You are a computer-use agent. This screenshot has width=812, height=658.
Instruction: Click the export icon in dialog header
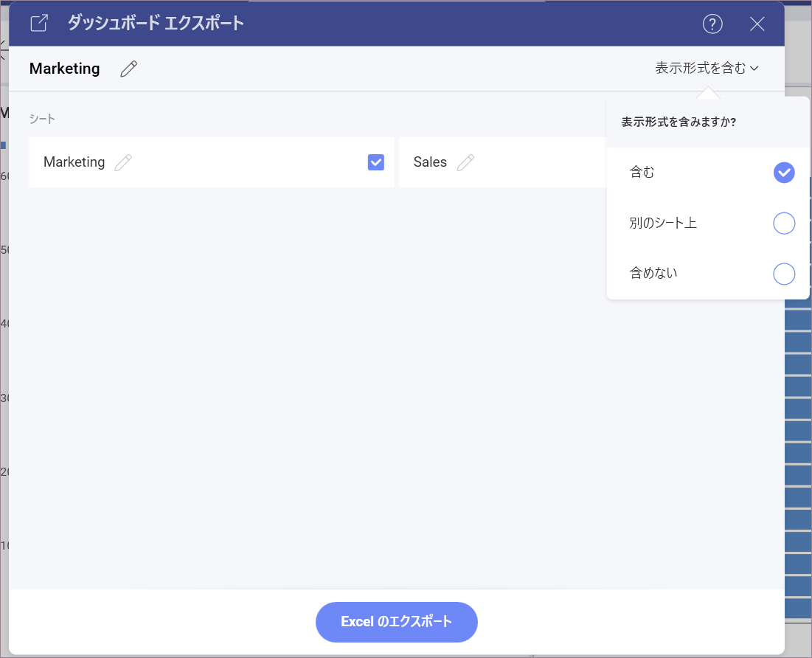pyautogui.click(x=39, y=24)
